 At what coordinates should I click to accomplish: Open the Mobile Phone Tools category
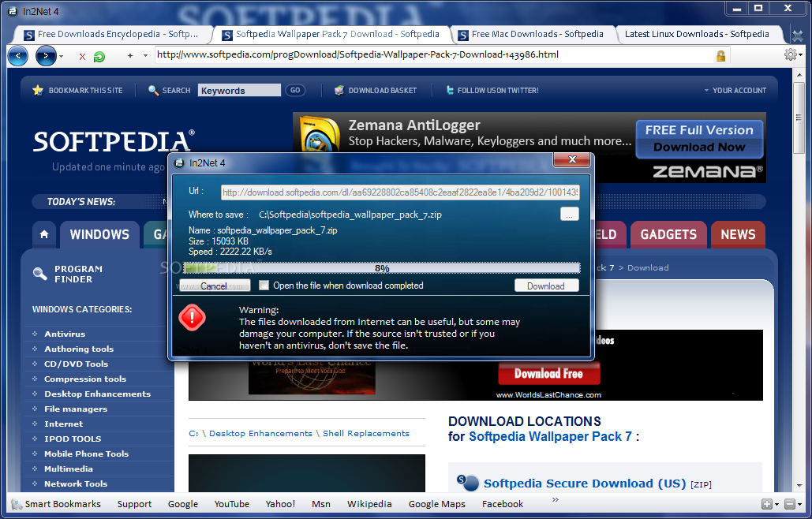[x=87, y=454]
